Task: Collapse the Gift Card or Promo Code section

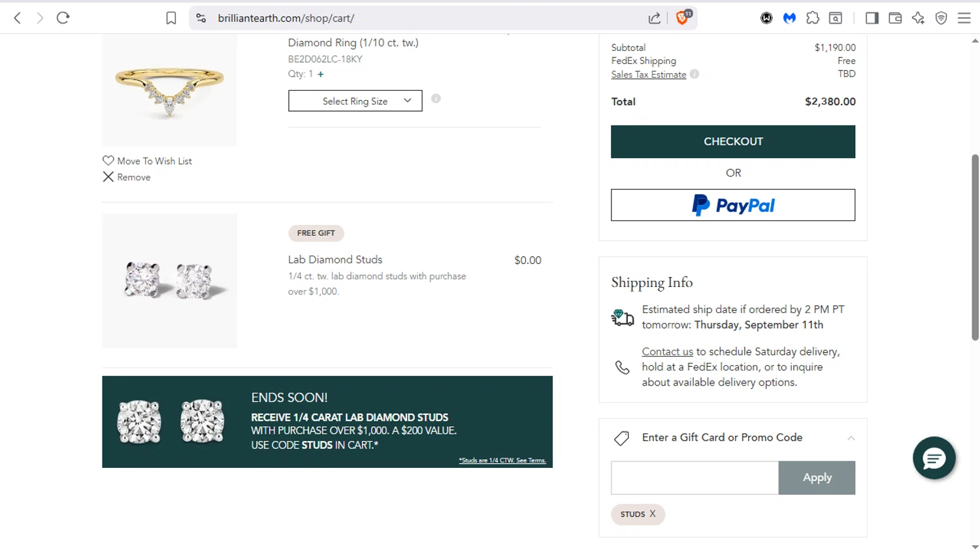Action: pyautogui.click(x=851, y=438)
